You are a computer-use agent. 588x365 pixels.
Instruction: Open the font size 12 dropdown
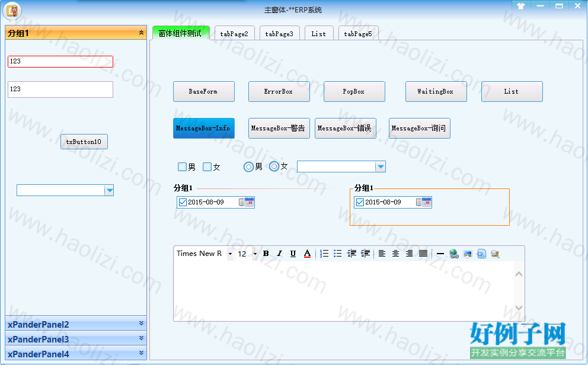point(255,254)
